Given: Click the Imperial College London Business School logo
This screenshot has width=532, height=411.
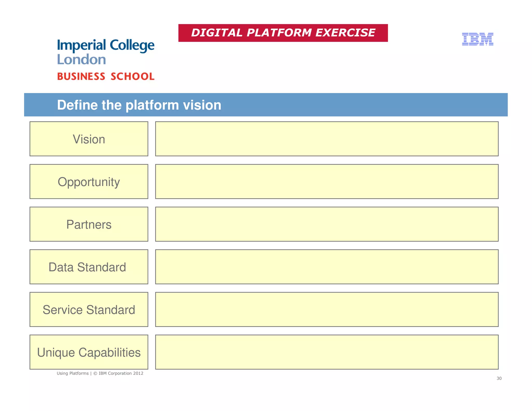Looking at the screenshot, I should 106,59.
